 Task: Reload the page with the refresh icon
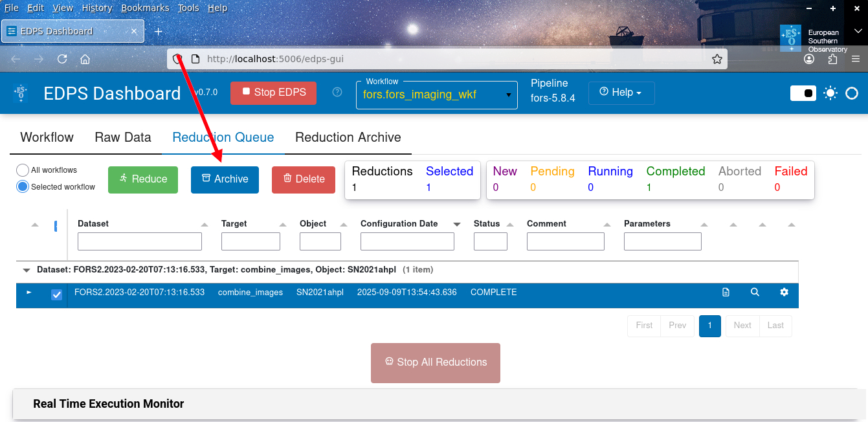point(62,59)
